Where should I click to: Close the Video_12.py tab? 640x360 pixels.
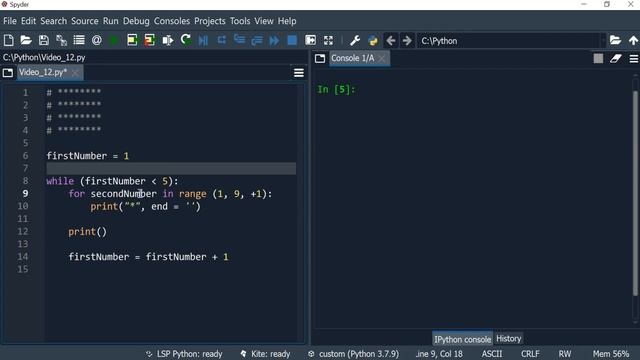click(x=75, y=73)
